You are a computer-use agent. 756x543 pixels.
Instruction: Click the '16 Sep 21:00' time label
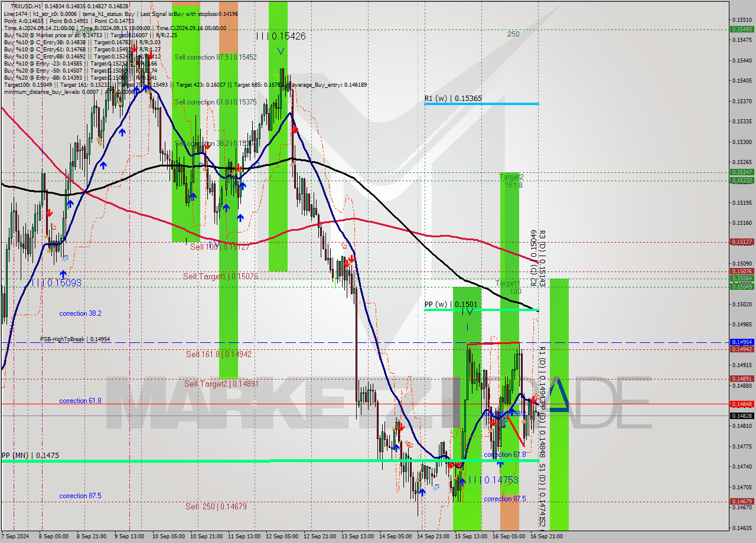point(545,537)
